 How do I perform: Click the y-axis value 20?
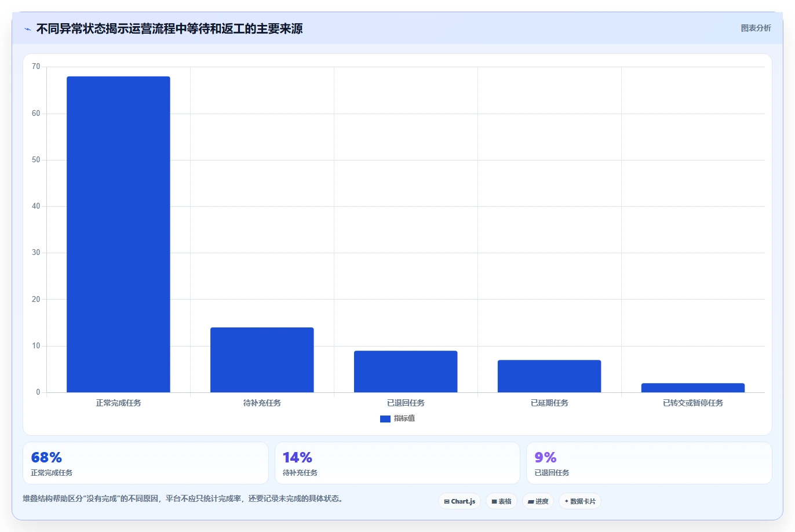(36, 300)
